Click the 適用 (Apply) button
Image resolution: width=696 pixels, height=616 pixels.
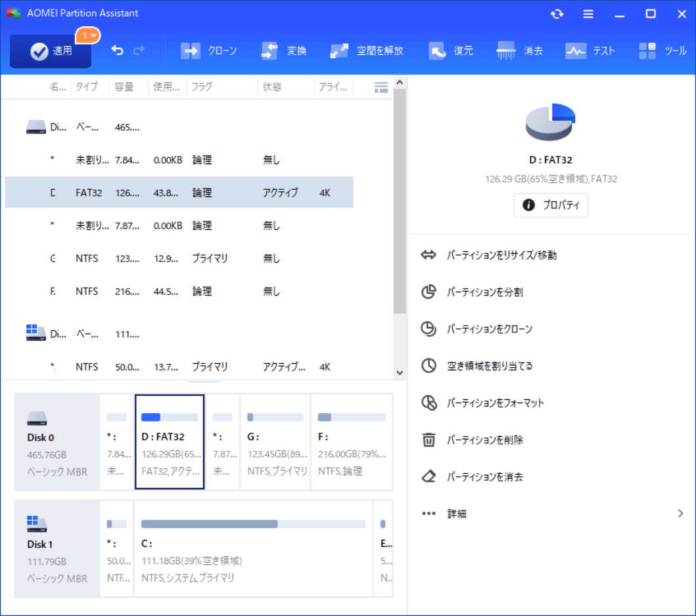coord(51,51)
